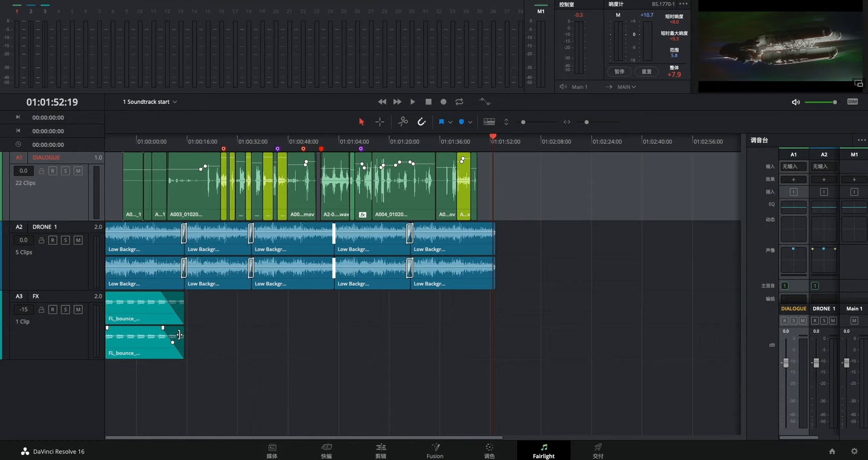Toggle the A1 insert button in mixer
The width and height of the screenshot is (868, 460).
pyautogui.click(x=793, y=192)
